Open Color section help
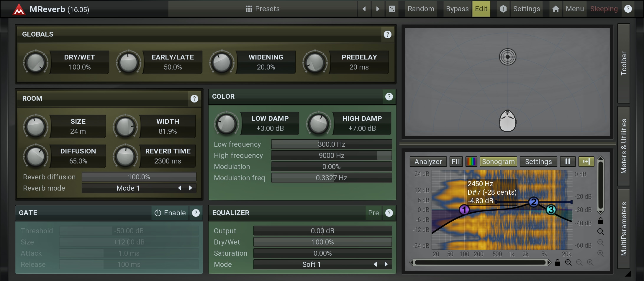 coord(389,97)
